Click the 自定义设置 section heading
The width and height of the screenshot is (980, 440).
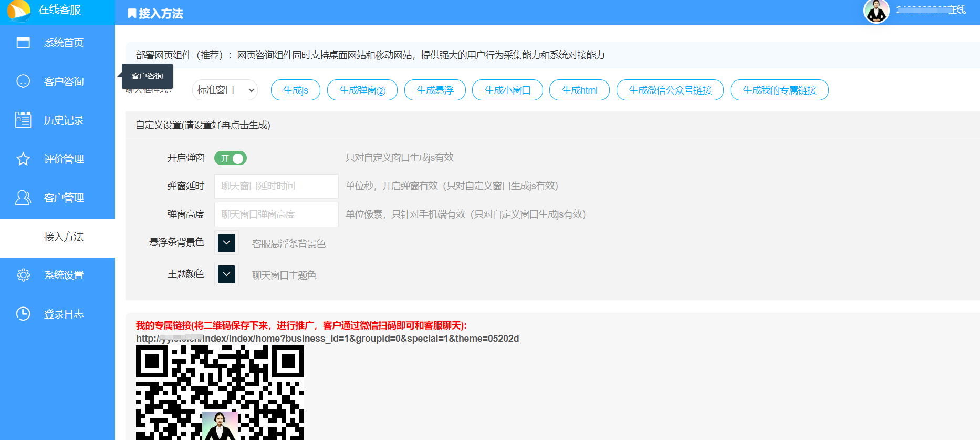click(x=203, y=125)
